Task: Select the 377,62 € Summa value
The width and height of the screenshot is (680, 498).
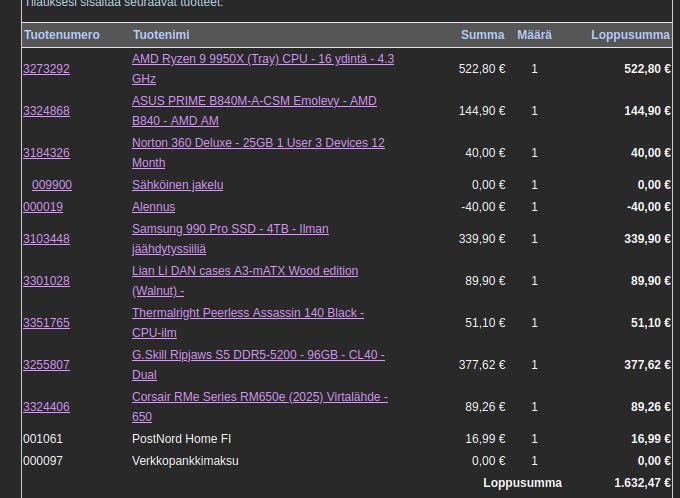Action: pyautogui.click(x=482, y=365)
